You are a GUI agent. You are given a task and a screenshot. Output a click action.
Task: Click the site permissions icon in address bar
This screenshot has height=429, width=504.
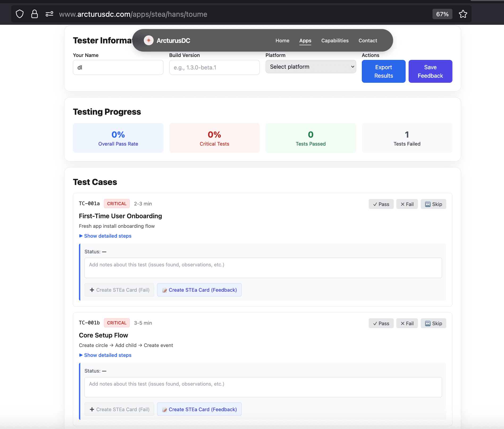click(49, 14)
